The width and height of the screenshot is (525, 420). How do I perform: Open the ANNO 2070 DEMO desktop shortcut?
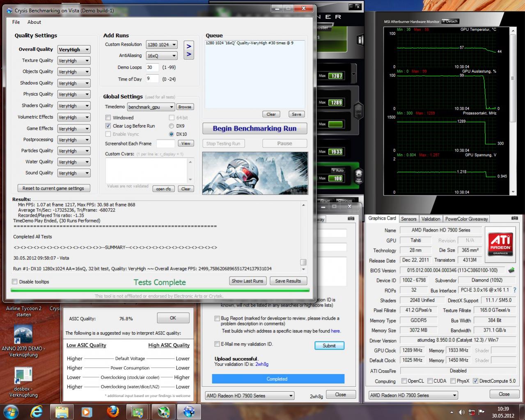coord(23,341)
